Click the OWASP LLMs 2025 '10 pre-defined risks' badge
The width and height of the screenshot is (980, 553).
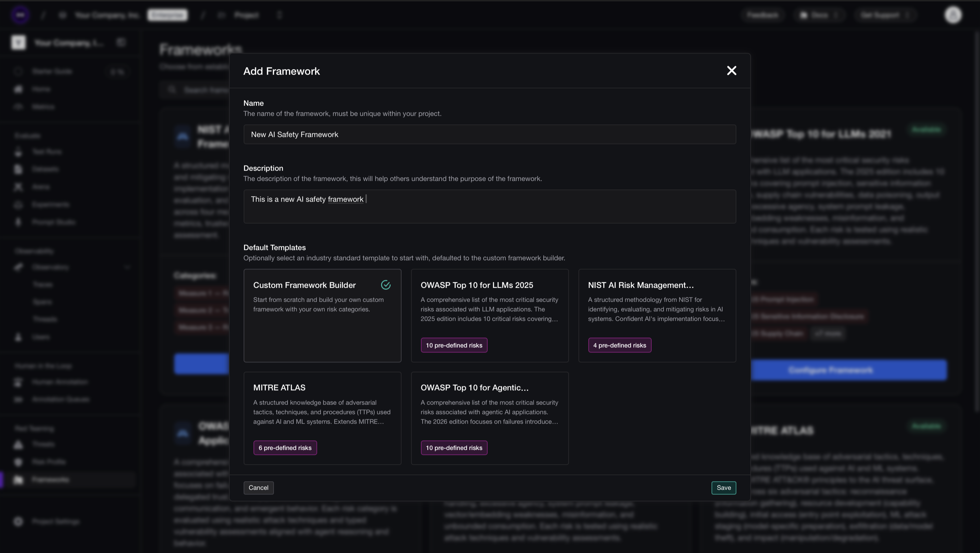(x=454, y=345)
